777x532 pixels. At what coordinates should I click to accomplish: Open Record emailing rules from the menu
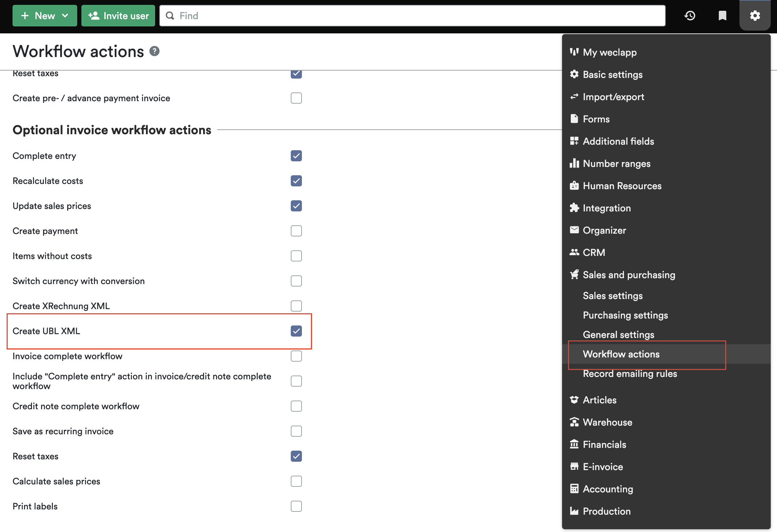tap(630, 373)
